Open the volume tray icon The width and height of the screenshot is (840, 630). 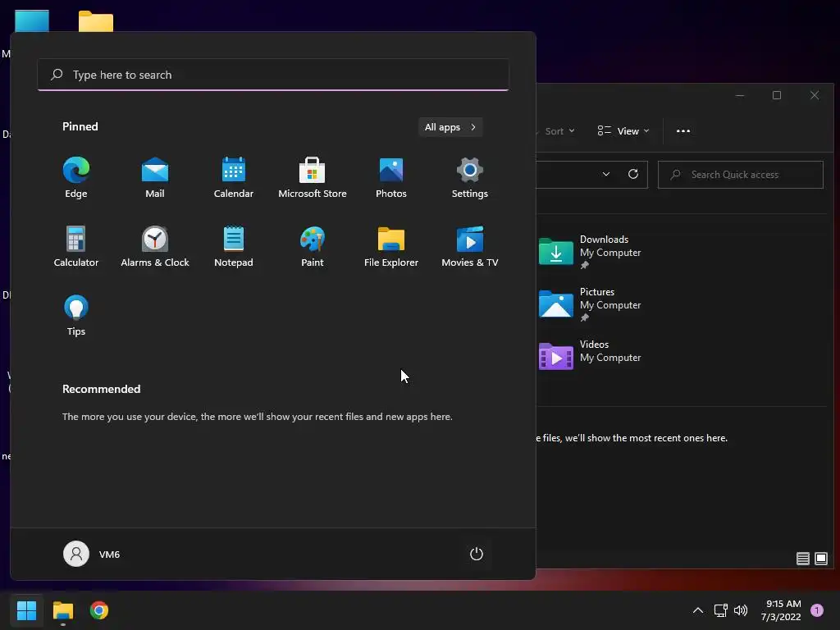(x=741, y=610)
